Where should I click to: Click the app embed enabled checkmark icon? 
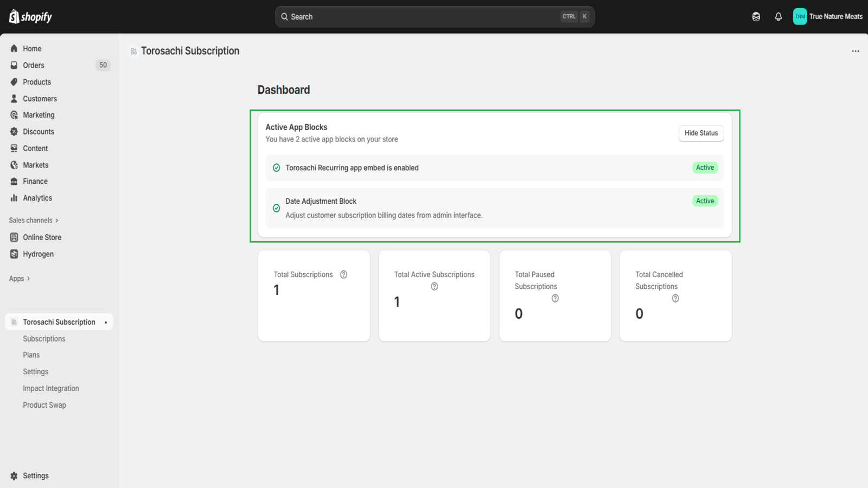276,168
